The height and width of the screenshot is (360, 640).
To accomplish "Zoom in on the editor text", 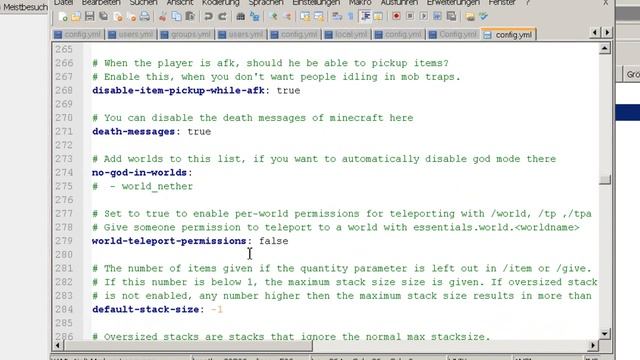I will click(x=273, y=16).
